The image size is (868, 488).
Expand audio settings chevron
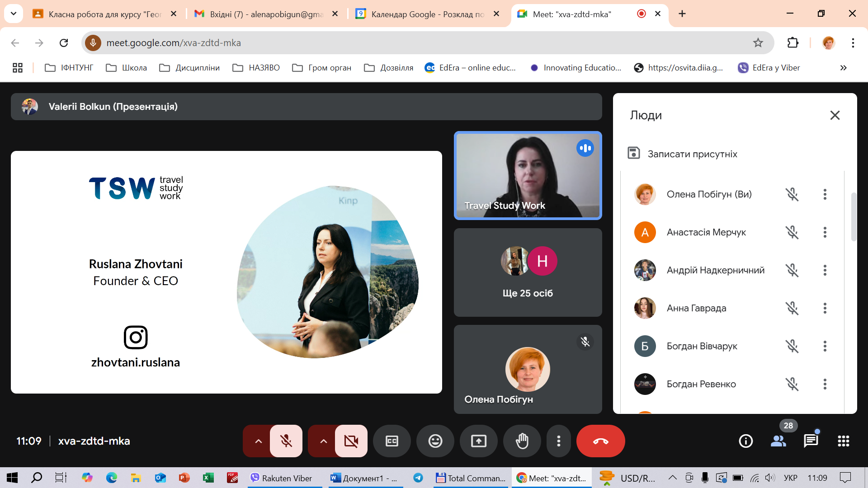(x=258, y=441)
